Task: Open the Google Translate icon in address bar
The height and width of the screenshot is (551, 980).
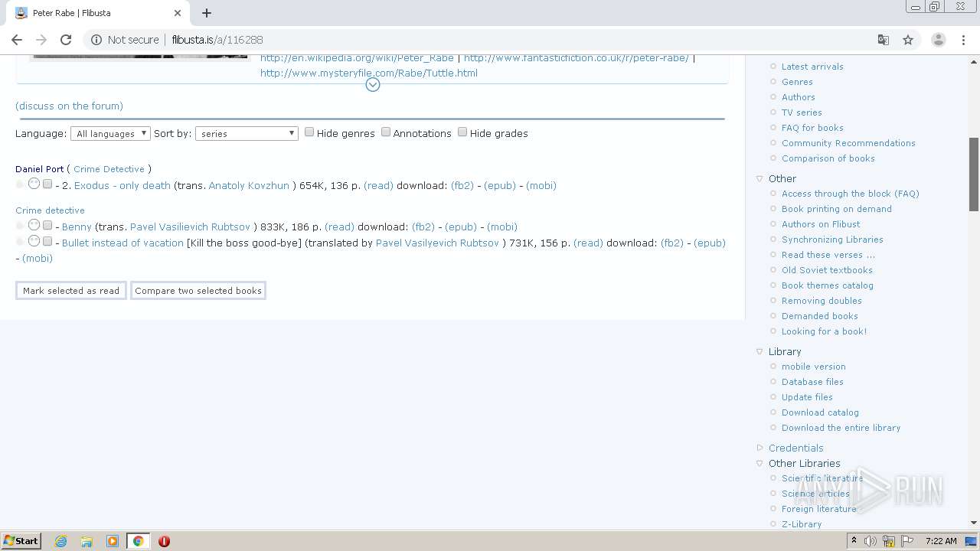Action: coord(884,40)
